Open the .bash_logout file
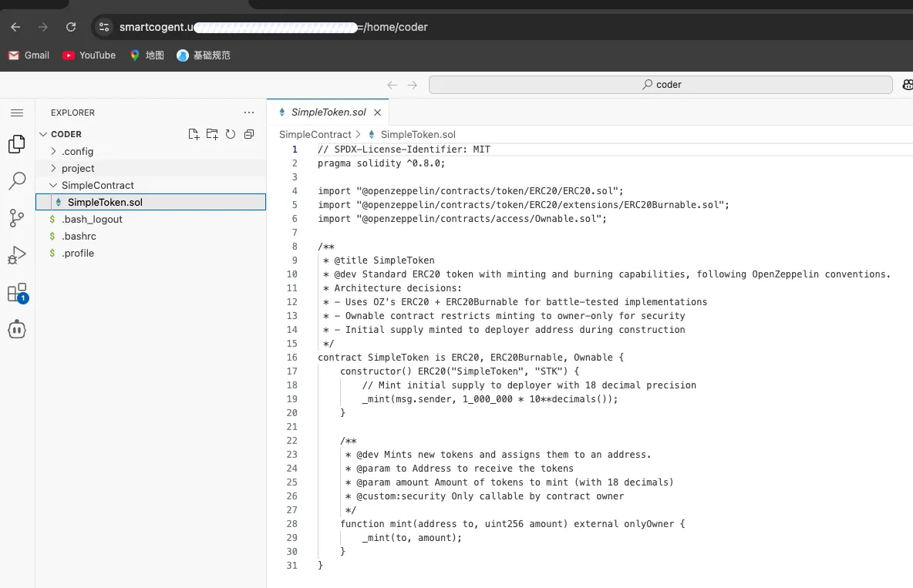This screenshot has height=588, width=913. (x=151, y=220)
